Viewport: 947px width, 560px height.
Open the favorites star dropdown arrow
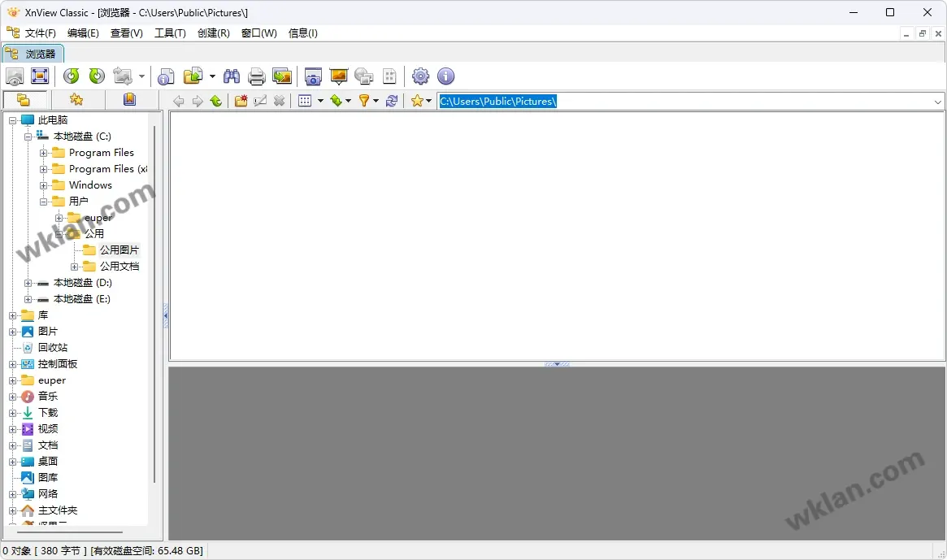click(x=429, y=101)
